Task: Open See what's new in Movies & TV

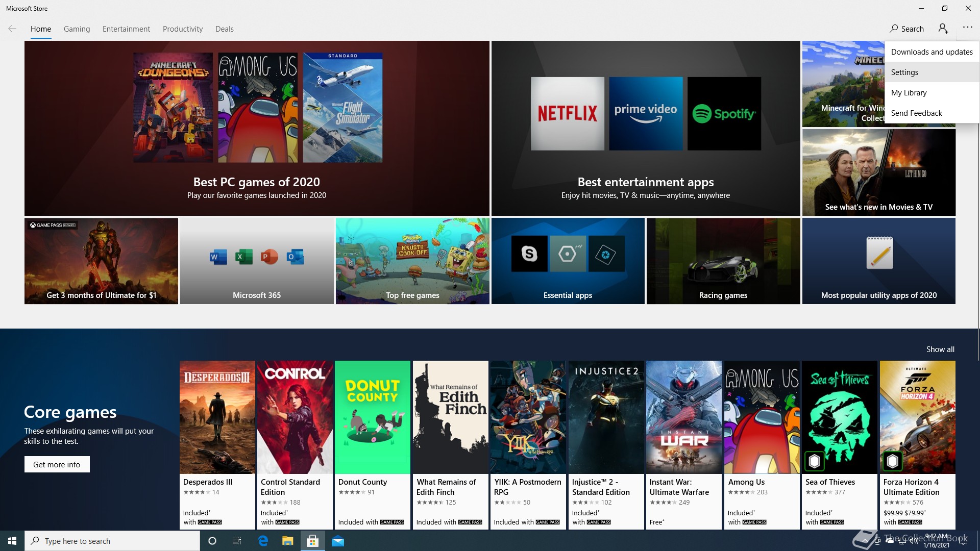Action: click(878, 172)
